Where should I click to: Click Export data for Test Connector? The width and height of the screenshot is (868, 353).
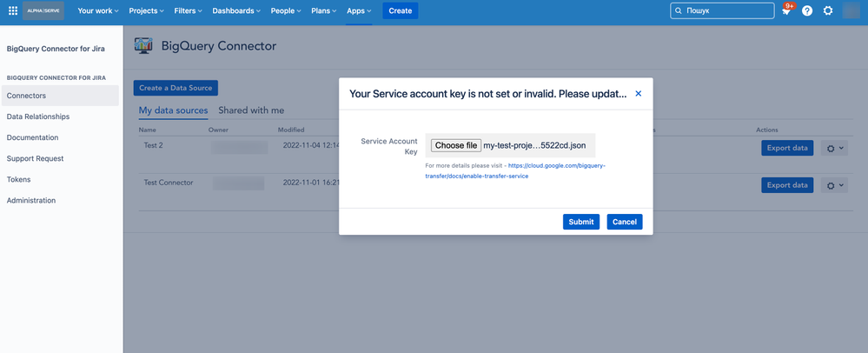coord(787,185)
